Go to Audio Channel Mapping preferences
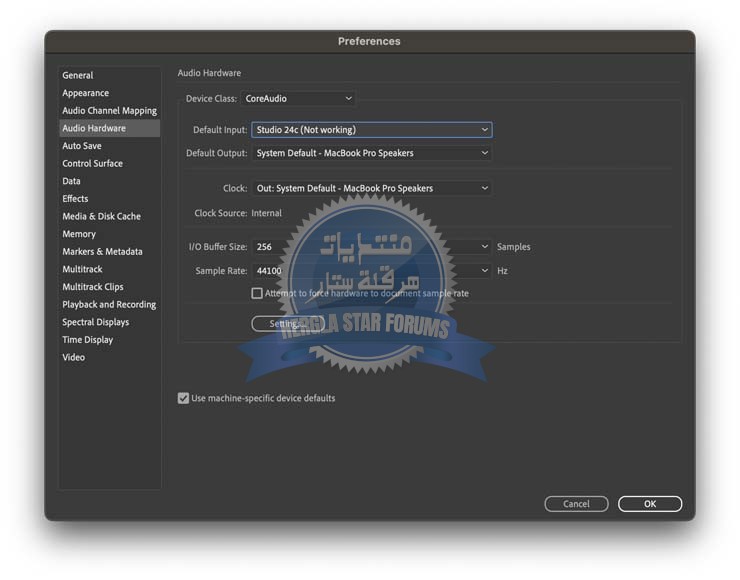 coord(109,111)
